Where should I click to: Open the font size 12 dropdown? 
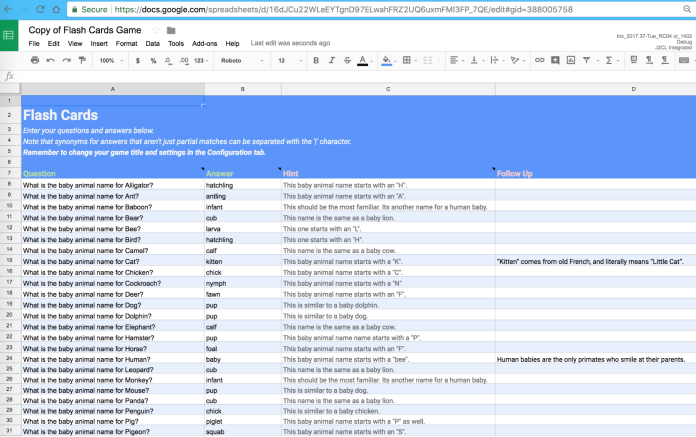pos(289,60)
